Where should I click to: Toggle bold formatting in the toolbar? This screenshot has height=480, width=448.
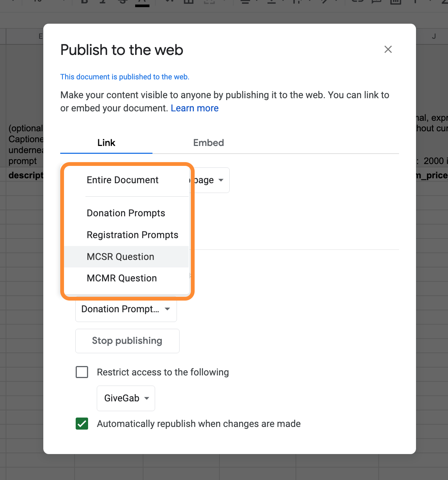(x=85, y=2)
